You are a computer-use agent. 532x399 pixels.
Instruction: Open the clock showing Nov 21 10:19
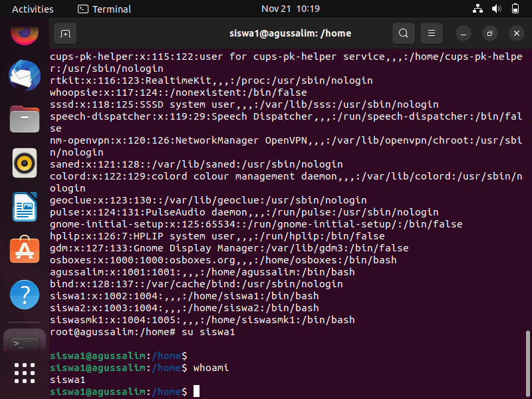pyautogui.click(x=291, y=9)
